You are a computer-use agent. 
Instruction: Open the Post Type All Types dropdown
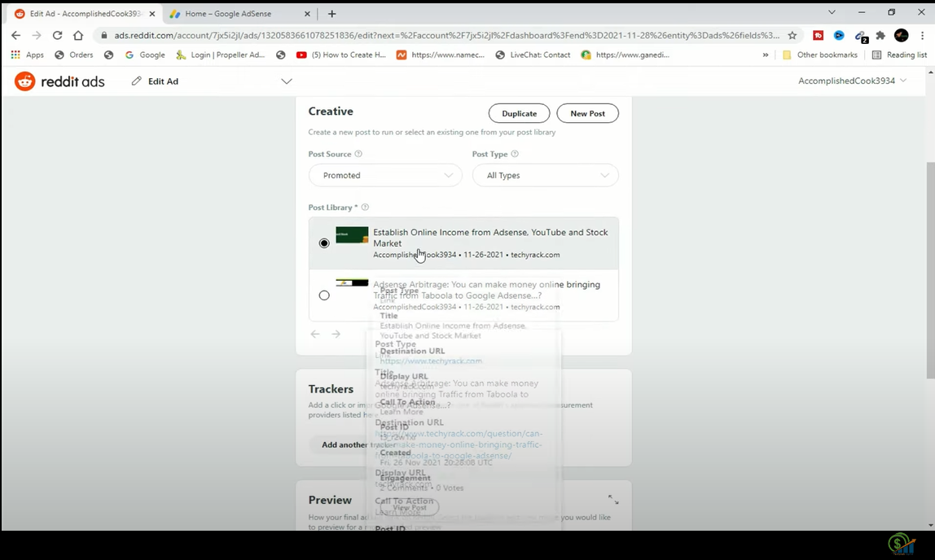tap(545, 175)
